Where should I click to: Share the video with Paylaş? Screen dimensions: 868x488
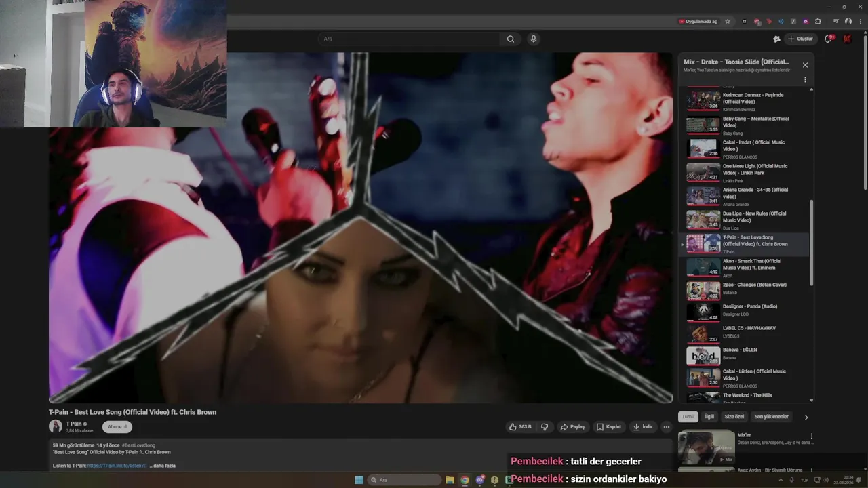point(573,427)
